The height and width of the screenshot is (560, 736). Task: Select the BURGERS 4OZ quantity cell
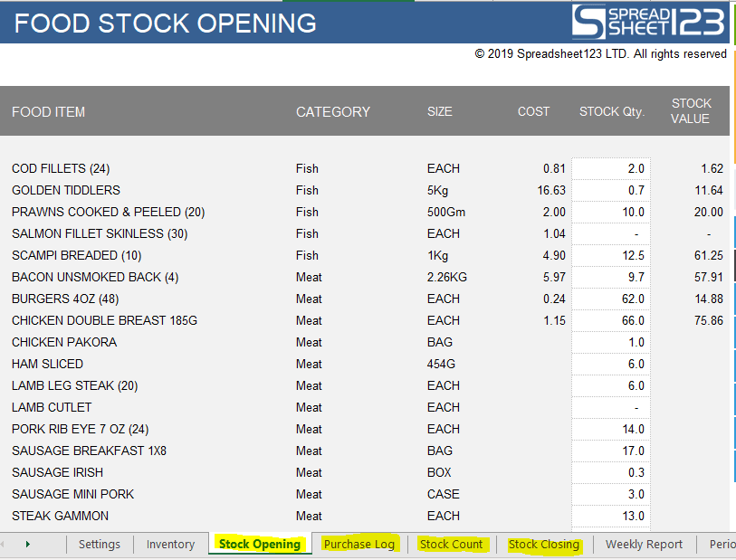(611, 299)
